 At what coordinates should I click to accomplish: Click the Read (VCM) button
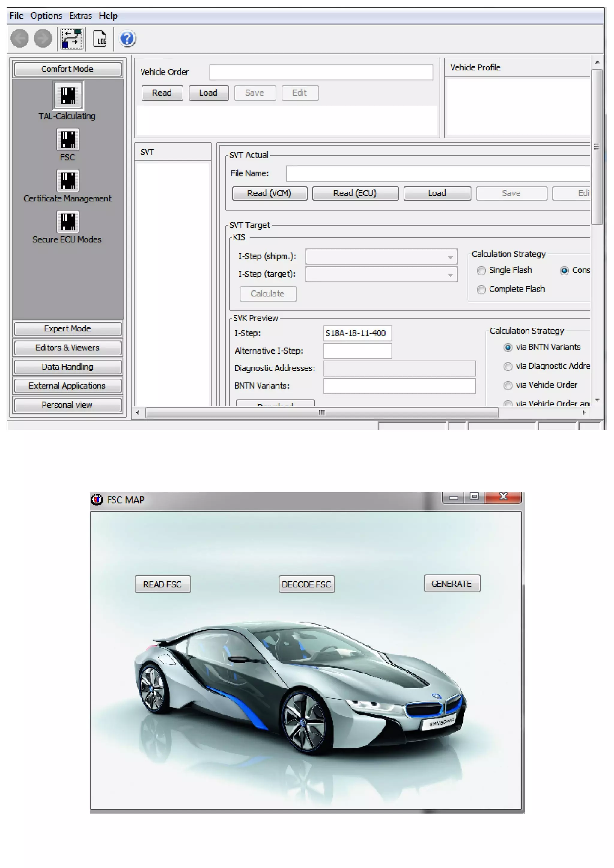[269, 193]
